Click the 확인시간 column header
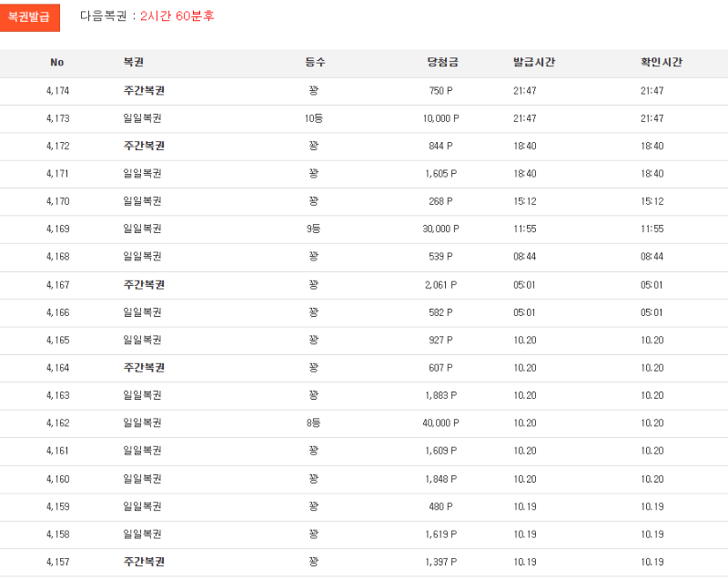728x580 pixels. click(x=661, y=63)
